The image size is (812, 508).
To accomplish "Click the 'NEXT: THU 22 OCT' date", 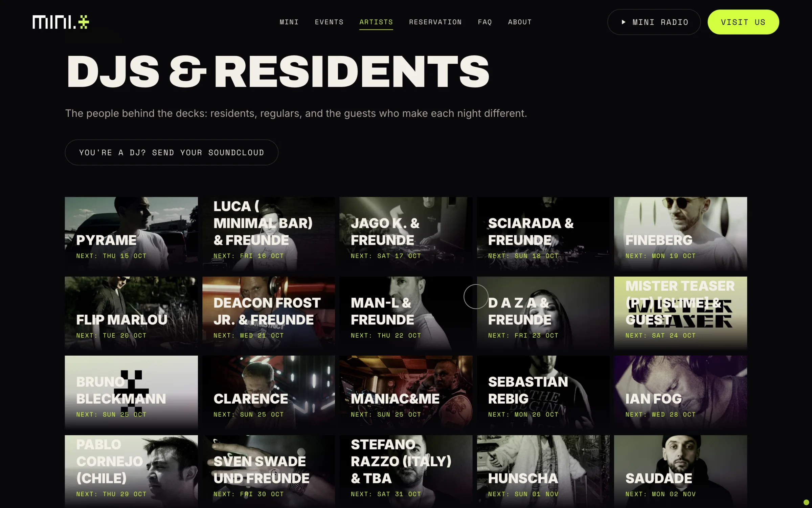I will [386, 336].
